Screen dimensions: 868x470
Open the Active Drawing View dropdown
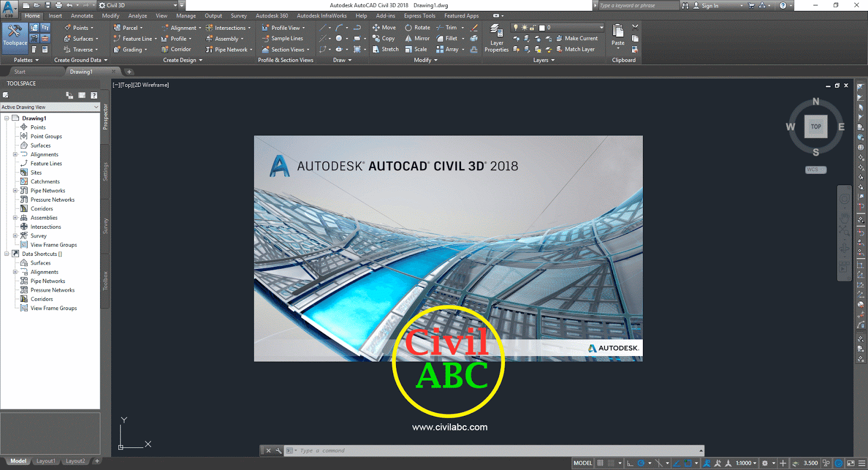[50, 107]
